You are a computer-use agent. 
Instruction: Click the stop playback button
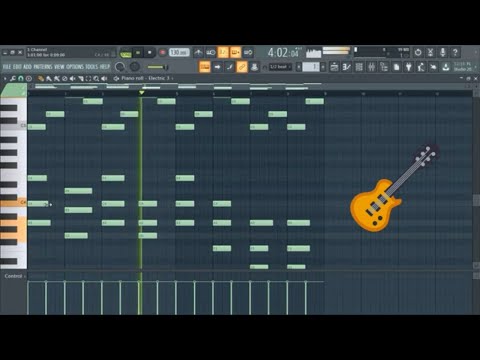(149, 53)
